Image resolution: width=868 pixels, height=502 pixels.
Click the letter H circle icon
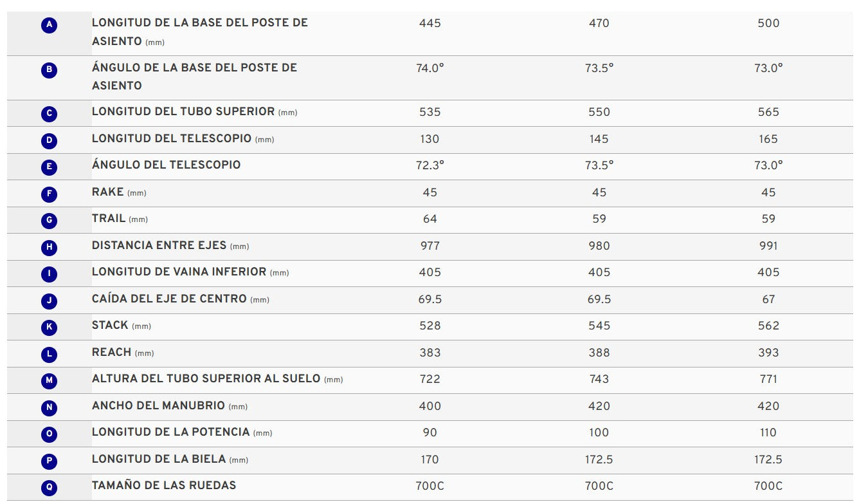pos(50,247)
